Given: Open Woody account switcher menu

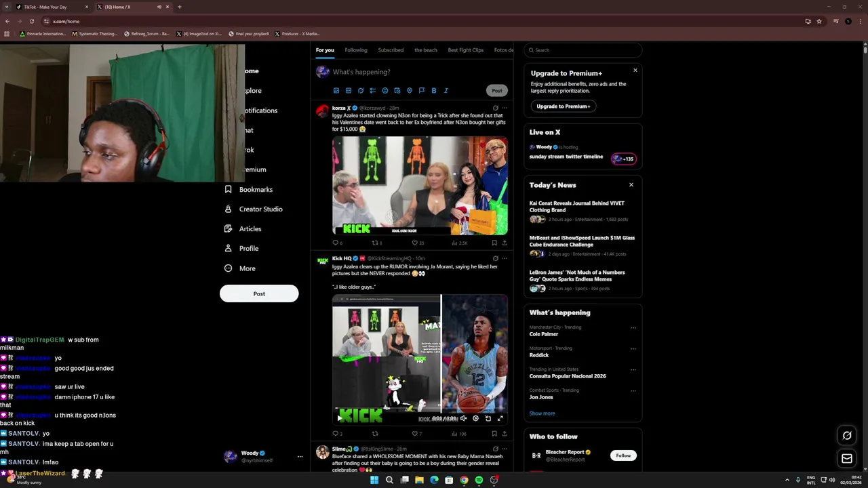Looking at the screenshot, I should pyautogui.click(x=264, y=457).
